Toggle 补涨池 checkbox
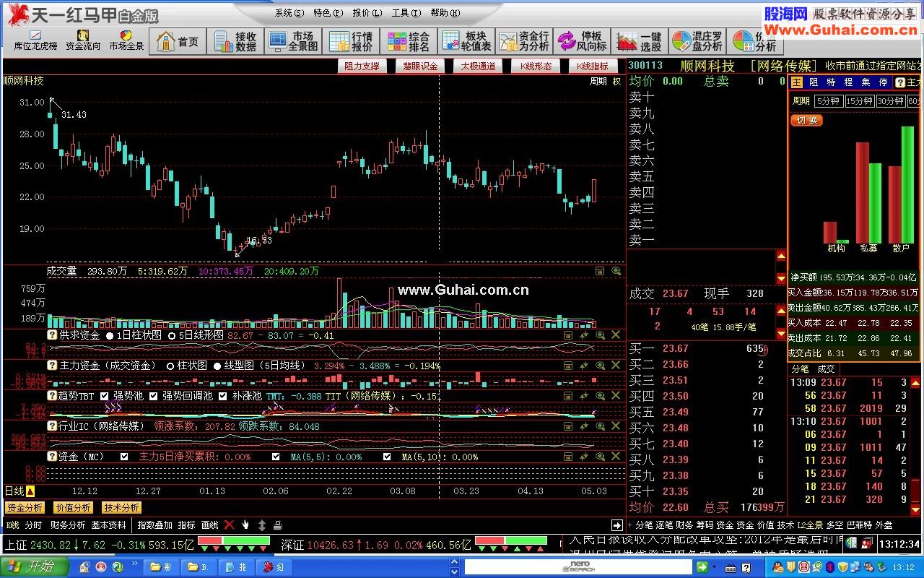This screenshot has height=578, width=924. pyautogui.click(x=222, y=396)
